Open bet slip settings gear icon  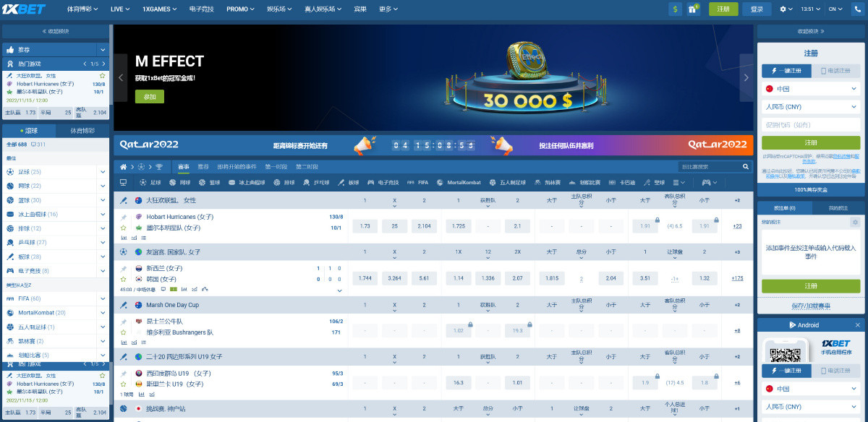pyautogui.click(x=855, y=222)
